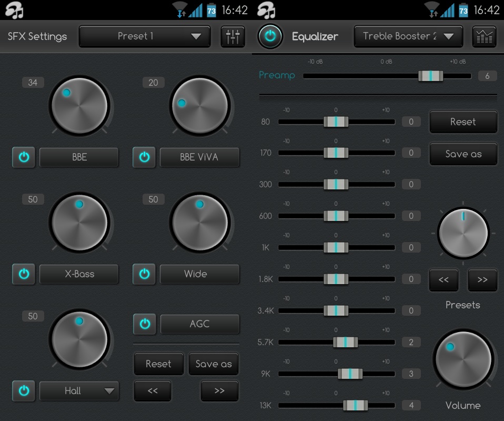Click the Equalizer Reset button
Screen dimensions: 504x421
463,122
